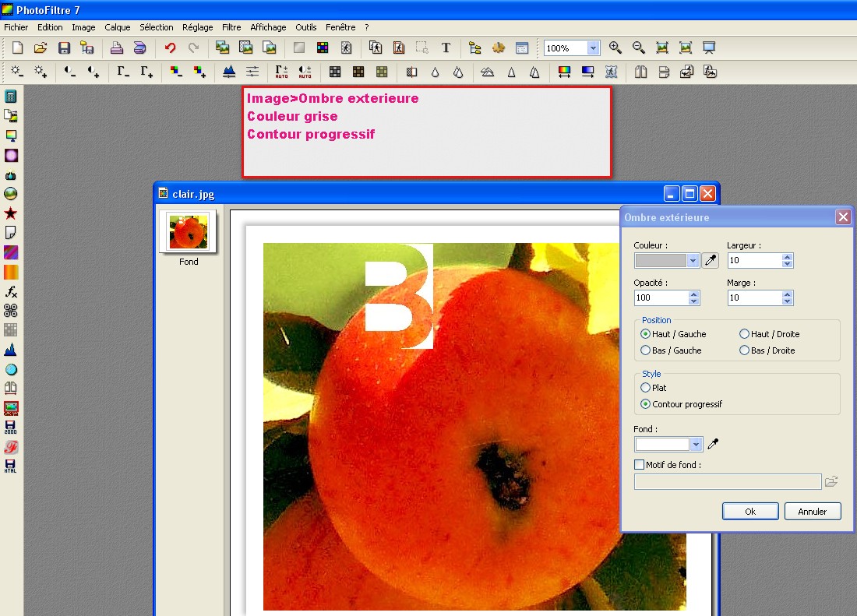Screen dimensions: 857x616
Task: Select Haut / Gauche position
Action: [x=673, y=334]
